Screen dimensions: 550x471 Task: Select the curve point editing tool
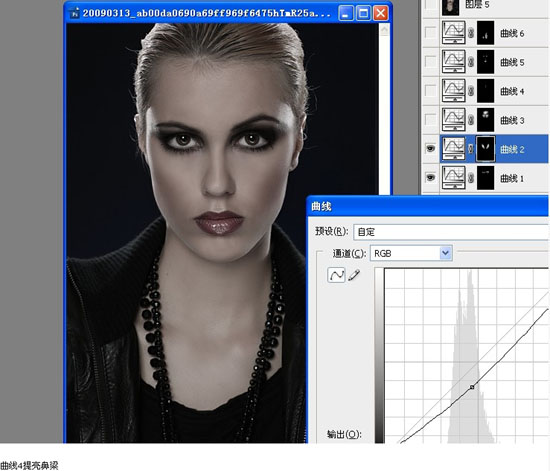point(336,275)
